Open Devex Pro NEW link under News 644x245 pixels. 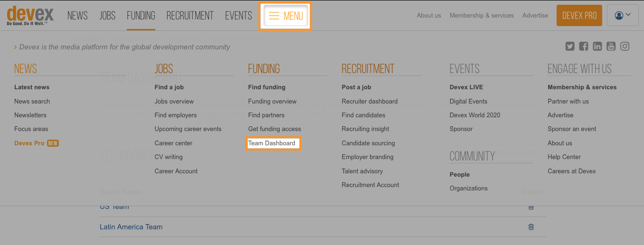[x=37, y=143]
